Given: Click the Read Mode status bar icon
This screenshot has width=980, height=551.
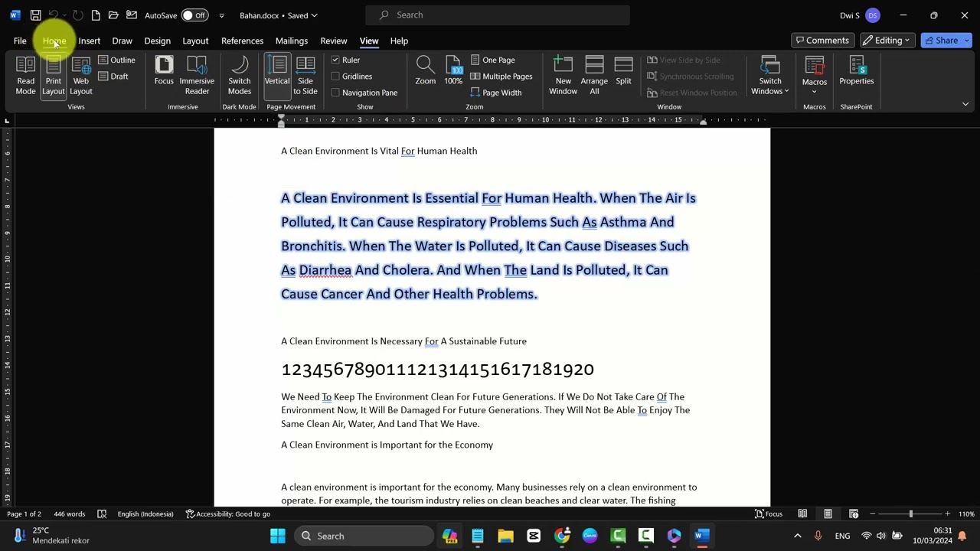Looking at the screenshot, I should pyautogui.click(x=802, y=514).
